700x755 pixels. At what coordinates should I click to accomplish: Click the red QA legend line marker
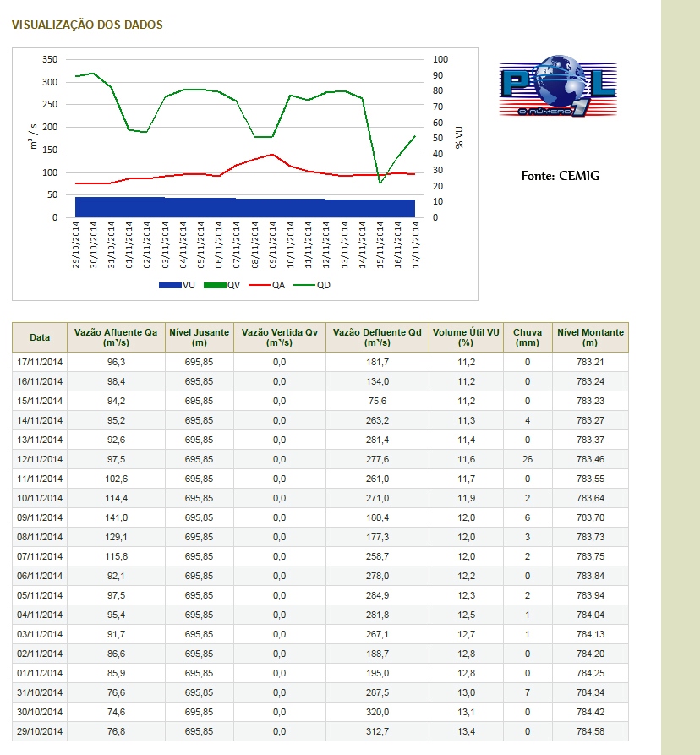pyautogui.click(x=260, y=285)
